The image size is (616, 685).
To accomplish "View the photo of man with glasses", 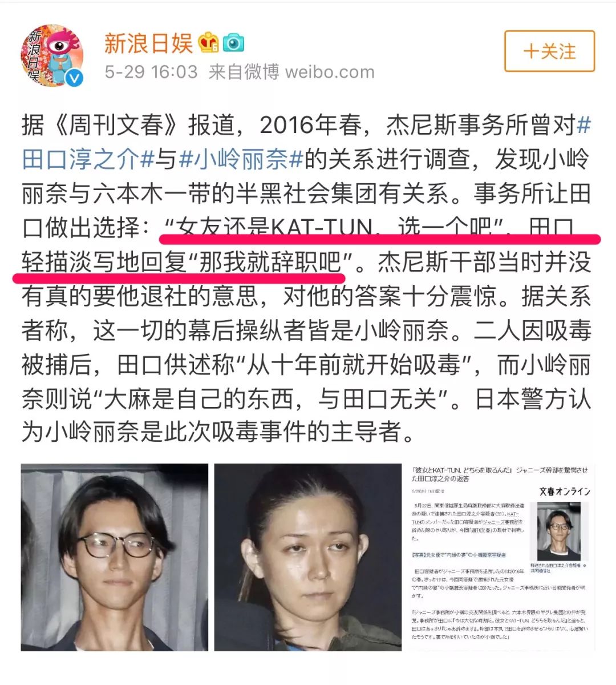I will click(115, 557).
